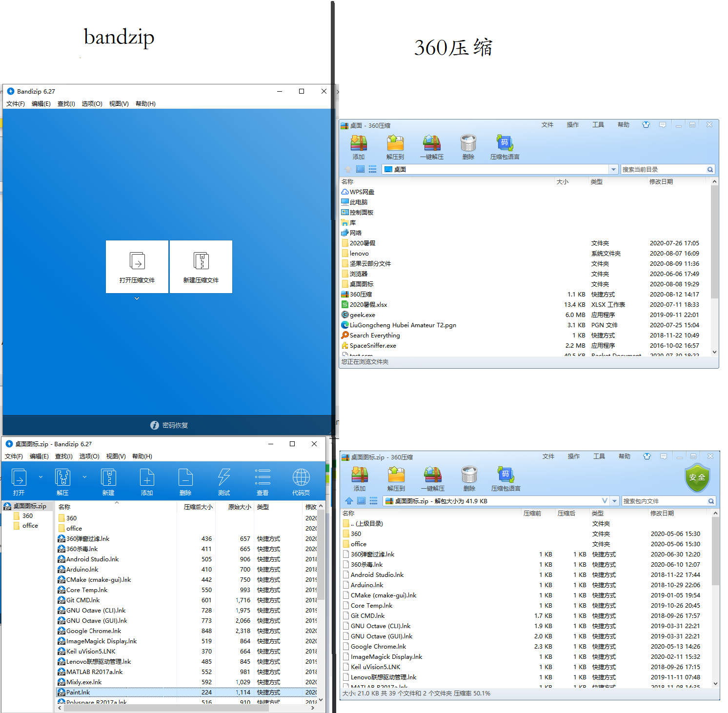
Task: Click the 解压 toolbar icon in Bandizip
Action: tap(62, 482)
